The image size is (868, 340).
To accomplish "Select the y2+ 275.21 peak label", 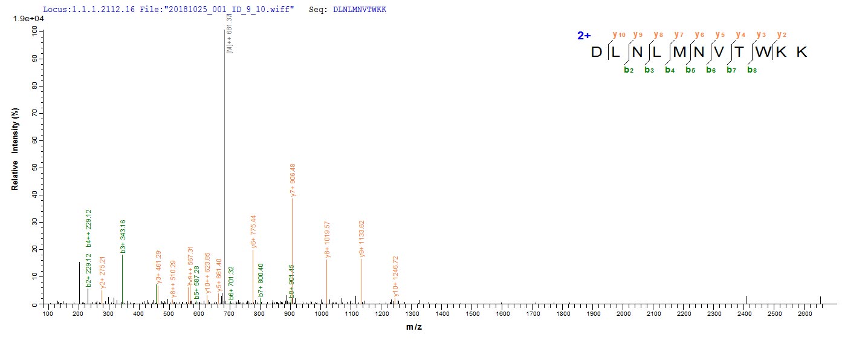I will 102,272.
